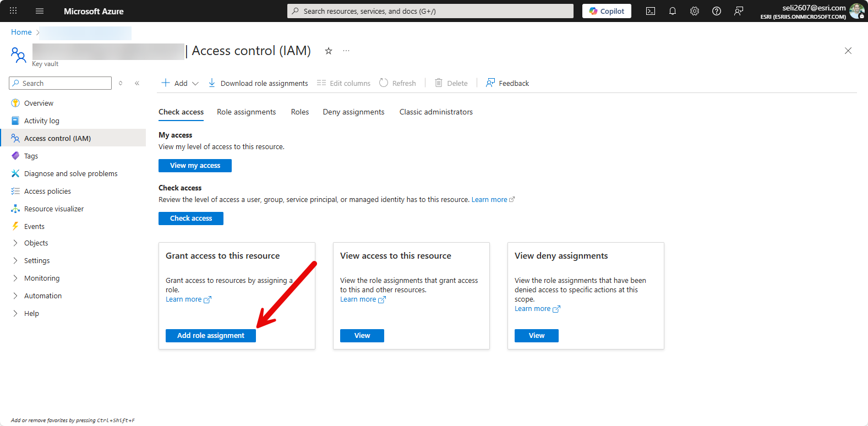Screen dimensions: 868x426
Task: Click Download role assignments
Action: coord(258,83)
